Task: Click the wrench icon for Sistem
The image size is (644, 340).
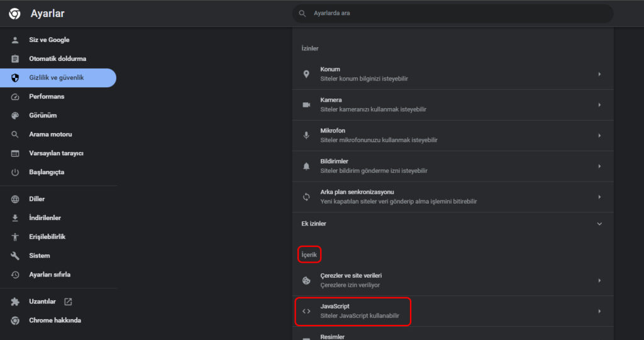Action: 15,256
